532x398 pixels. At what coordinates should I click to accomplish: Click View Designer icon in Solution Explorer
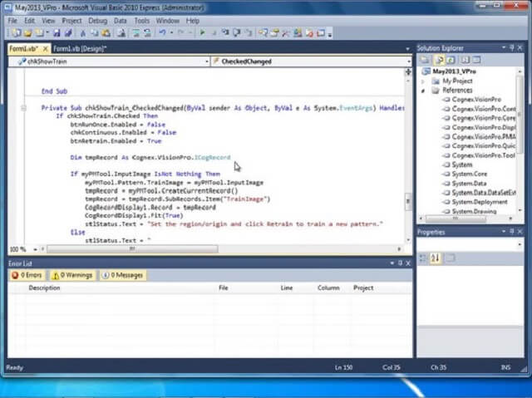click(476, 60)
